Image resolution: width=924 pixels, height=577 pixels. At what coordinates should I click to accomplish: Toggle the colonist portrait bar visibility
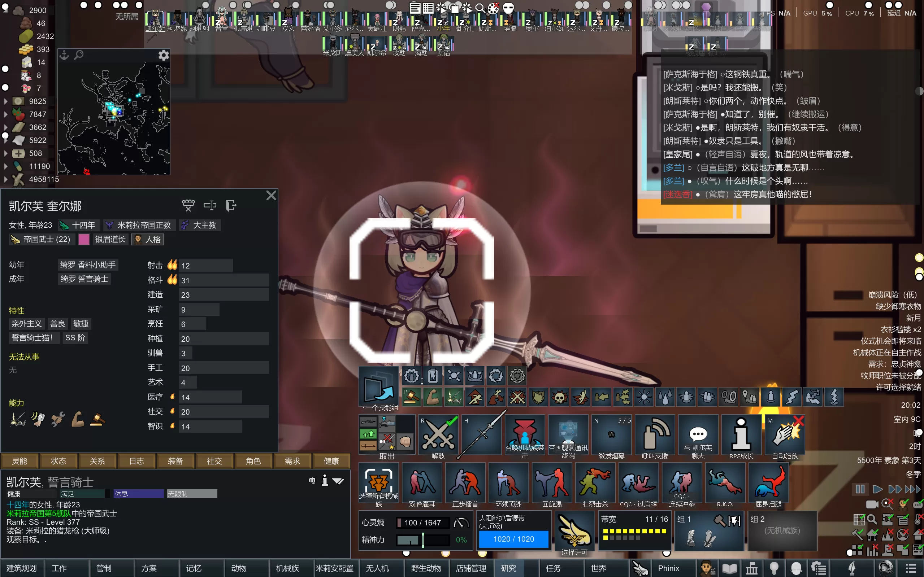coord(903,504)
